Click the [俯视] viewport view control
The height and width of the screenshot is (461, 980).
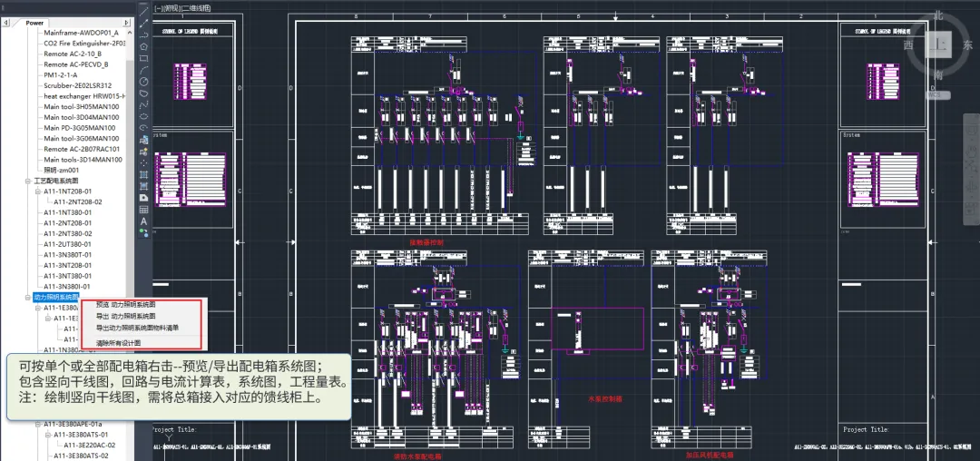point(171,8)
